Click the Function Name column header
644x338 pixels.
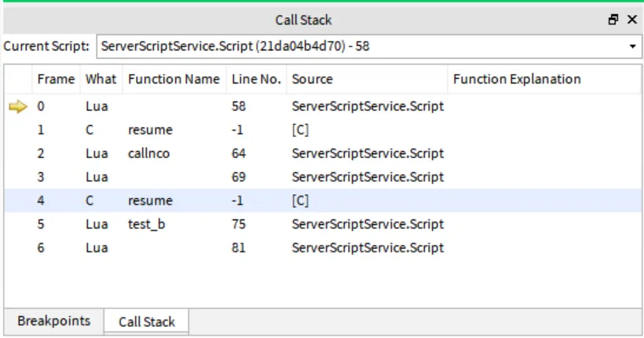click(x=174, y=79)
